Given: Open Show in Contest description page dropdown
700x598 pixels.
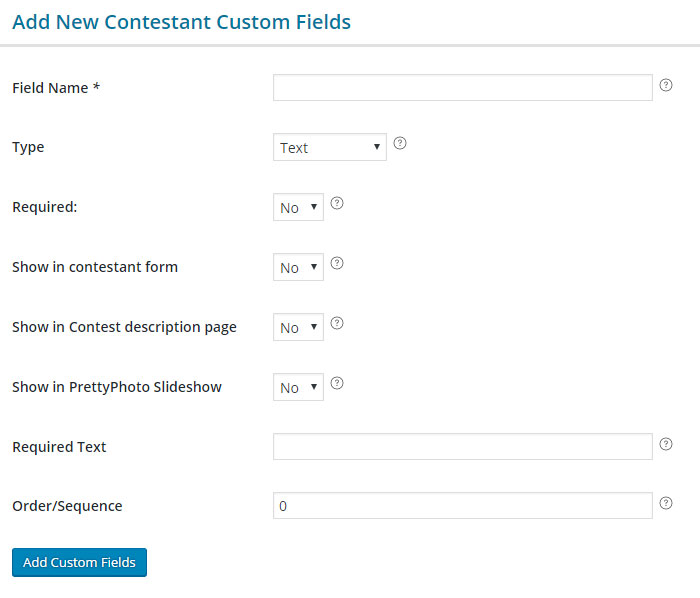Looking at the screenshot, I should 298,327.
